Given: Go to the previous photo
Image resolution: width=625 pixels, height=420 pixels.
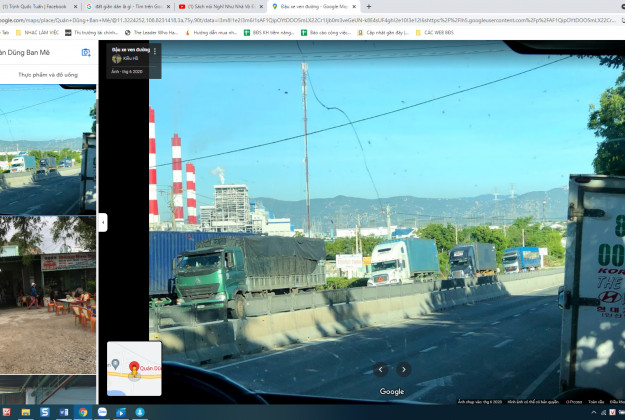Looking at the screenshot, I should pos(380,369).
